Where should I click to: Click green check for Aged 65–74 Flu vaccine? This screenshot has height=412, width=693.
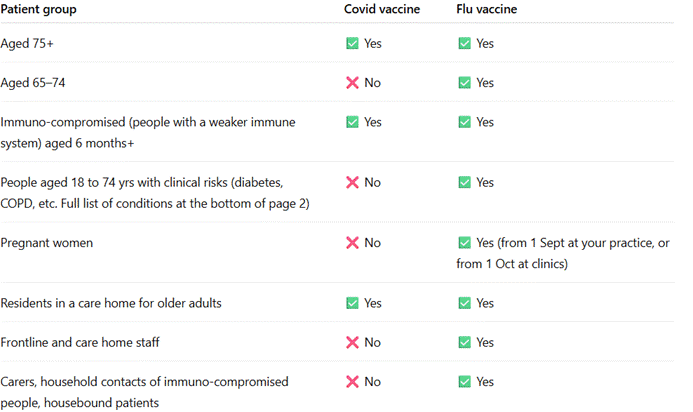click(464, 82)
